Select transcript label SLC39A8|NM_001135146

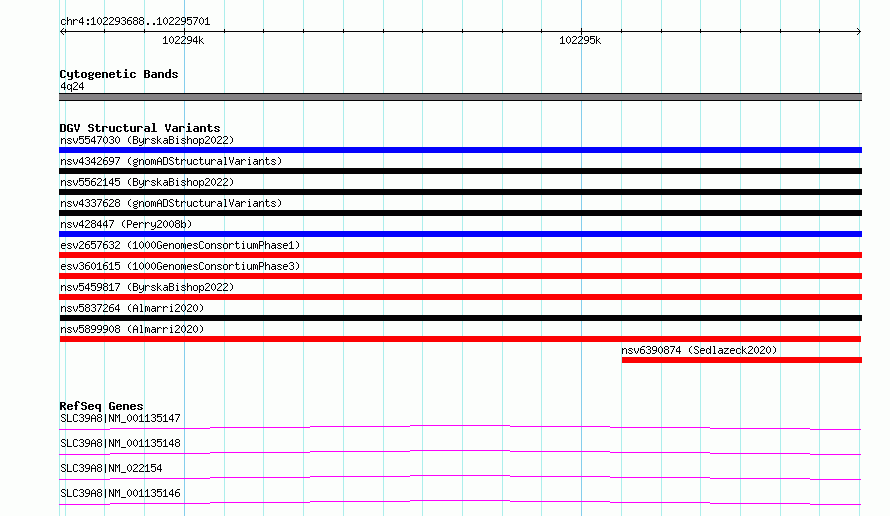[x=120, y=493]
